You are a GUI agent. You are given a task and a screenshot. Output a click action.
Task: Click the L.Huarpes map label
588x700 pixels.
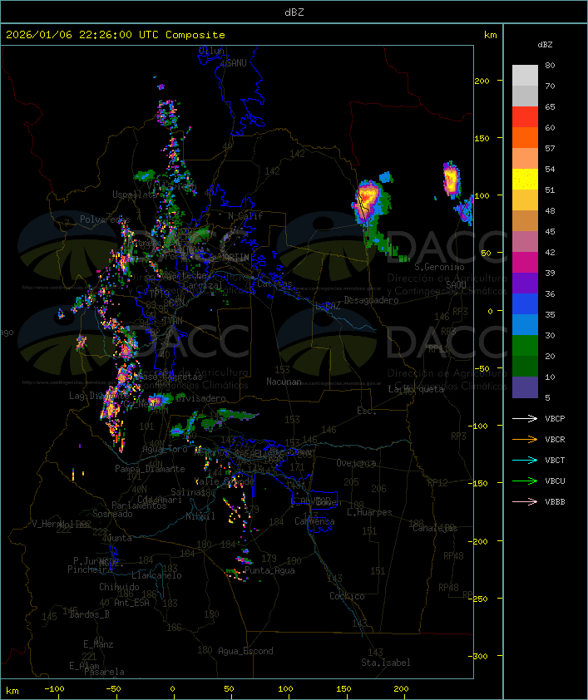pos(369,512)
